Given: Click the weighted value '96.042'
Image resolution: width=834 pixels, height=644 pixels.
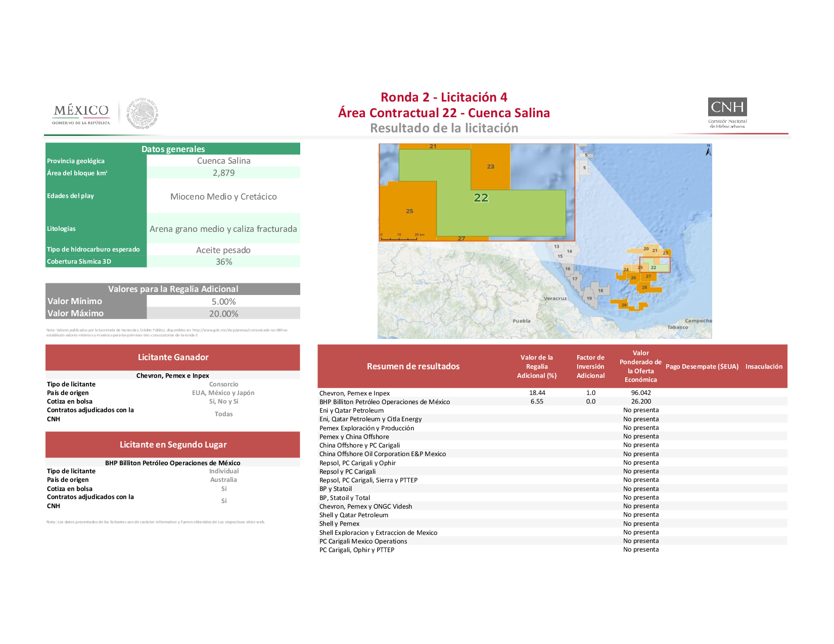Looking at the screenshot, I should click(641, 393).
